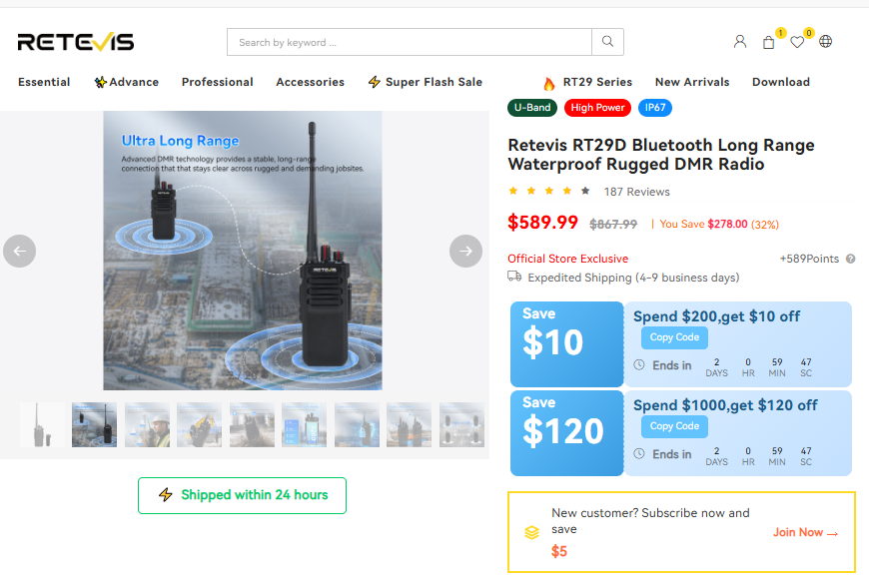The height and width of the screenshot is (588, 869).
Task: Click Spend $1000,get $120 off text
Action: (725, 405)
